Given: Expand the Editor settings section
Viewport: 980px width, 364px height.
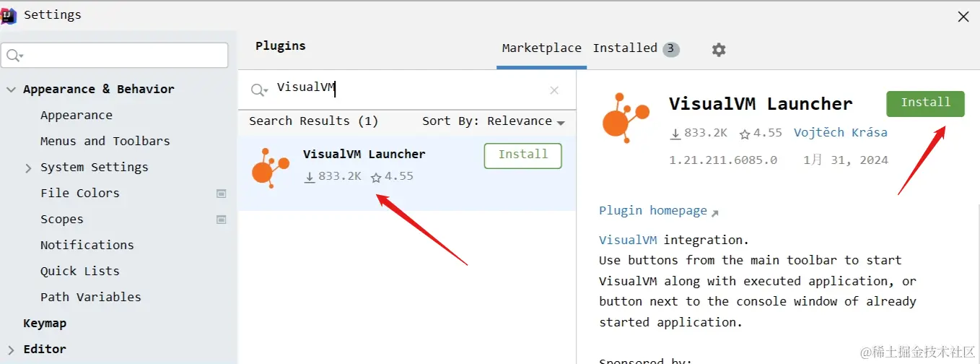Looking at the screenshot, I should tap(11, 350).
